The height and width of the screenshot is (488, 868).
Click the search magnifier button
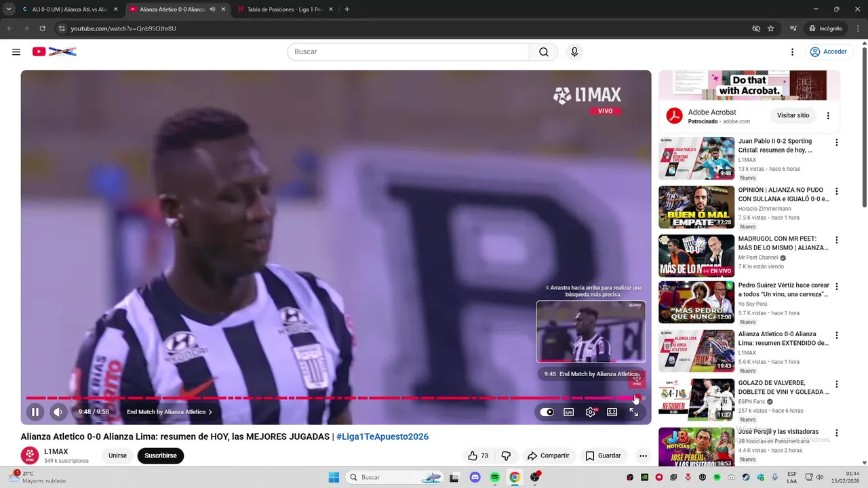pos(543,52)
